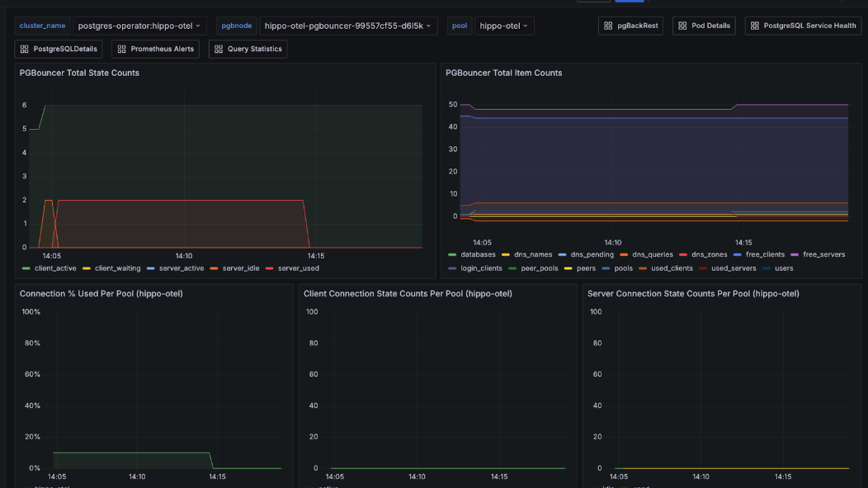This screenshot has height=488, width=868.
Task: Open the pool hippo-otel dropdown
Action: click(x=503, y=25)
